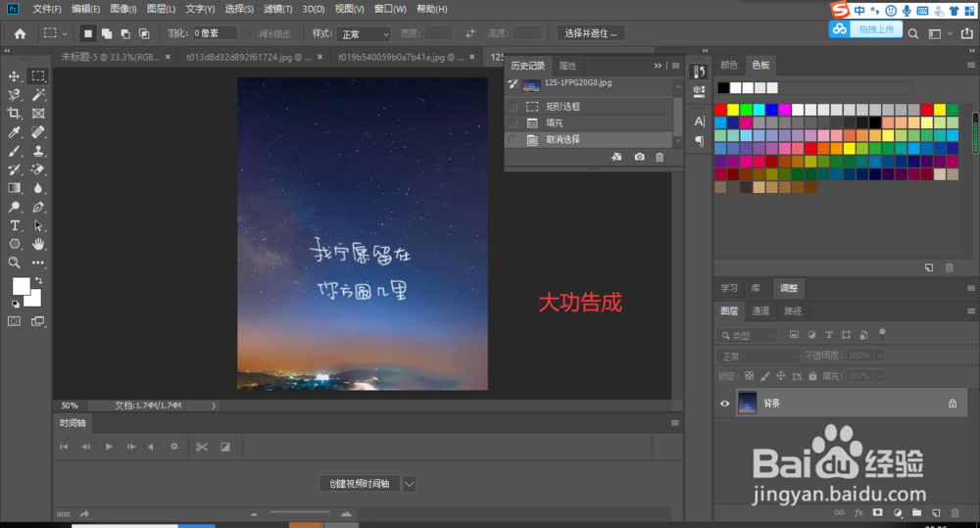This screenshot has width=980, height=528.
Task: Click the foreground color white swatch
Action: [x=21, y=286]
